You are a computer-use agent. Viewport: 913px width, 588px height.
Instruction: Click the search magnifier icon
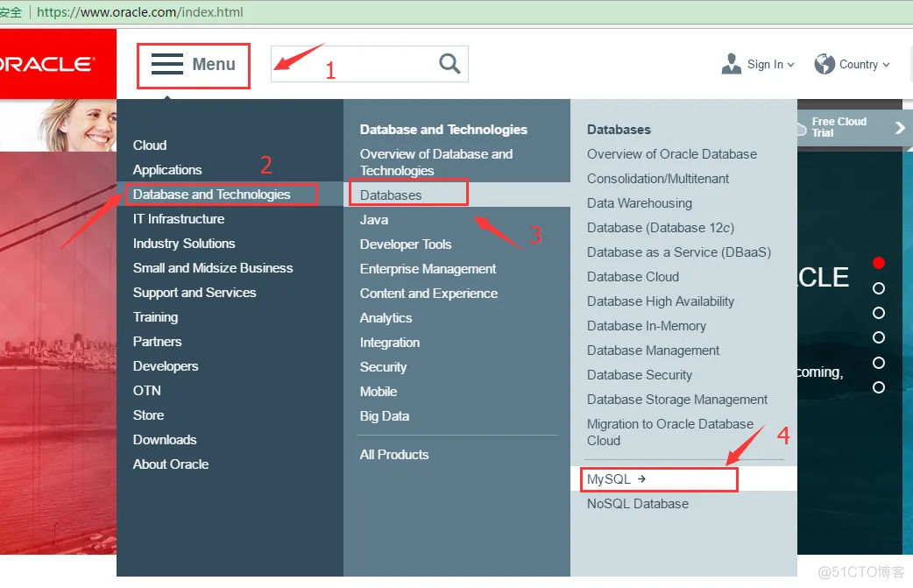point(449,63)
